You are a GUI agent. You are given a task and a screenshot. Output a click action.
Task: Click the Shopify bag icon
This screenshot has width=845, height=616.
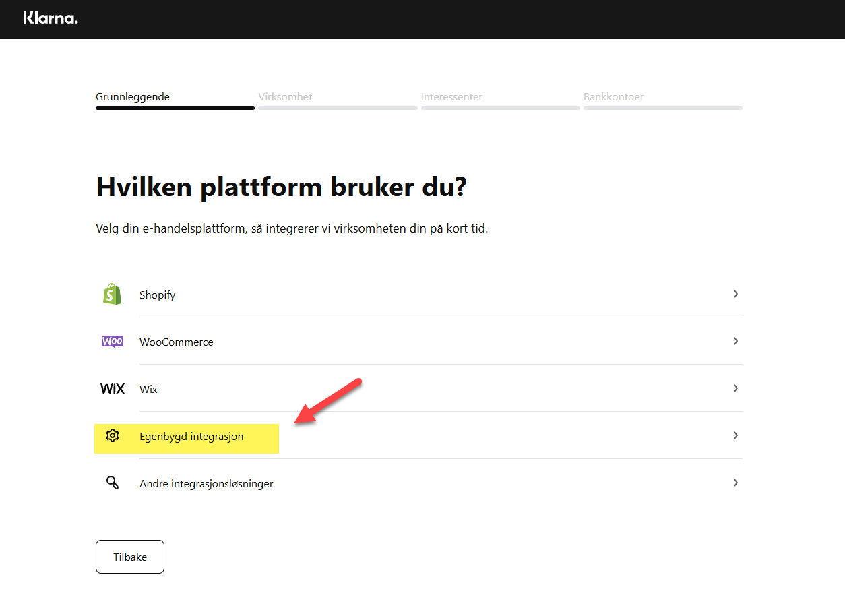click(113, 294)
